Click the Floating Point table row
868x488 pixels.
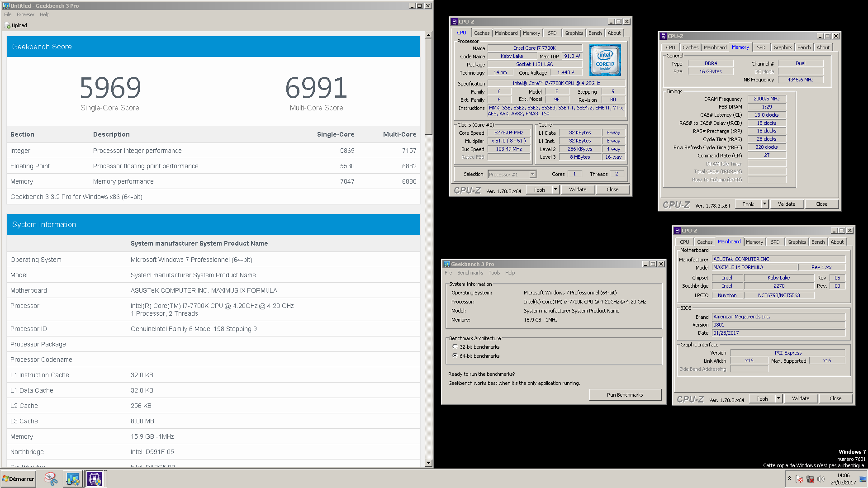(x=213, y=166)
